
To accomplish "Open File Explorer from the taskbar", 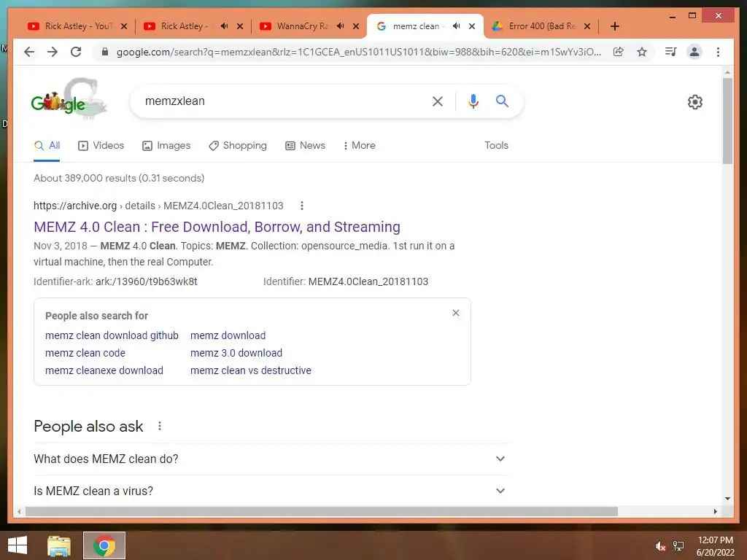I will pos(59,545).
